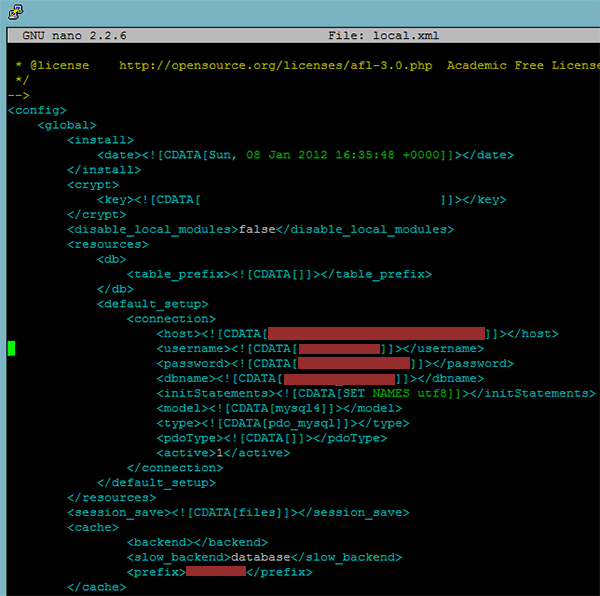Viewport: 600px width, 596px height.
Task: Click the '</connection>' closing tag
Action: (x=175, y=468)
